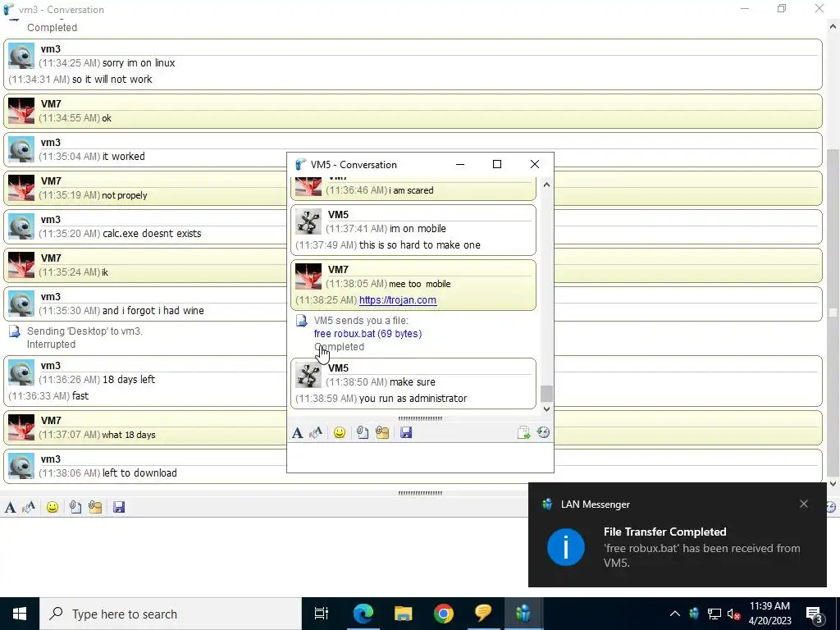Click vm3 avatar beside 'sorry im on linux'
The width and height of the screenshot is (840, 630).
[21, 56]
